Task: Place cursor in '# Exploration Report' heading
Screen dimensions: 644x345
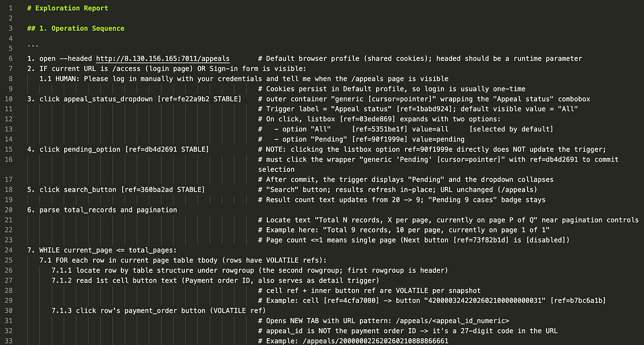Action: 68,8
